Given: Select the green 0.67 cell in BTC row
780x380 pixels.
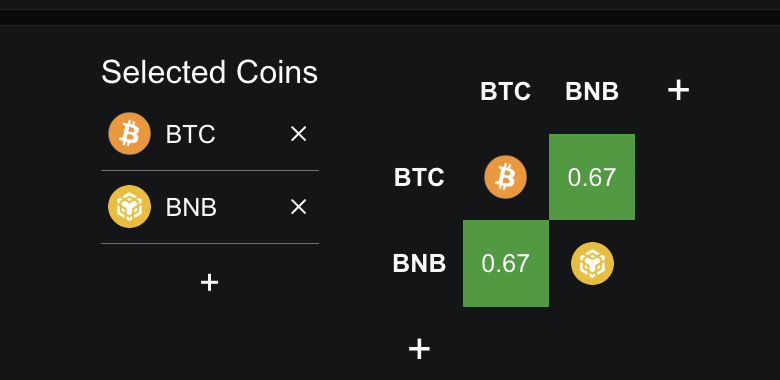Looking at the screenshot, I should tap(592, 177).
